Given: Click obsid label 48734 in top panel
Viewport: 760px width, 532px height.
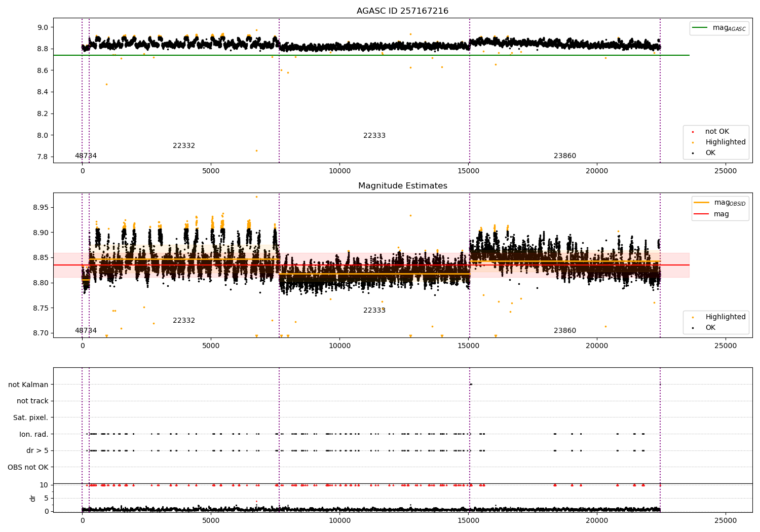Looking at the screenshot, I should click(86, 156).
